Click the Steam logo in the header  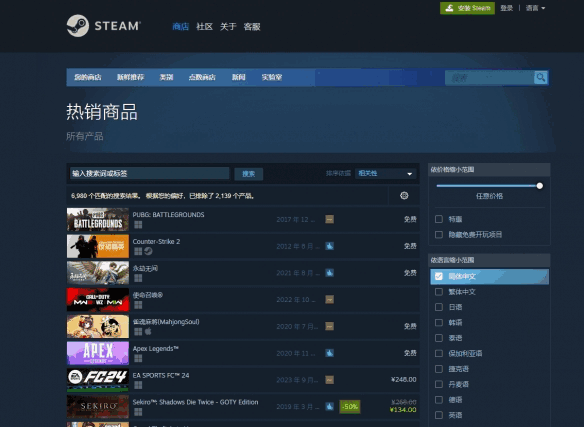tap(104, 26)
